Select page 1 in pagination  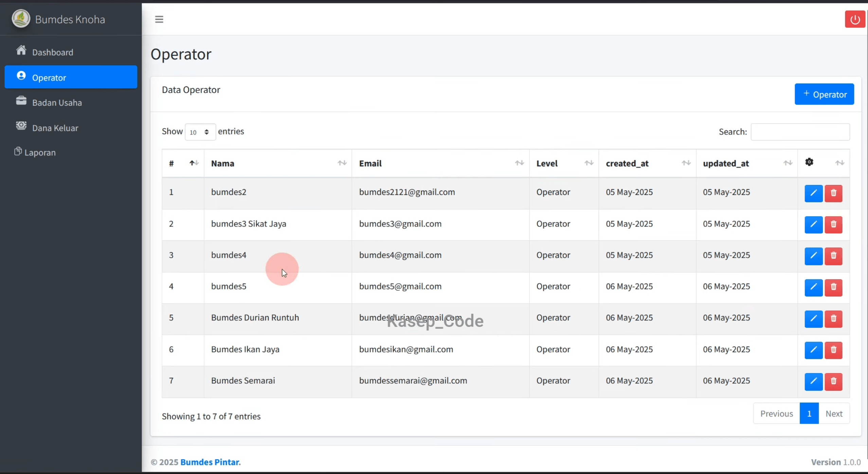809,413
